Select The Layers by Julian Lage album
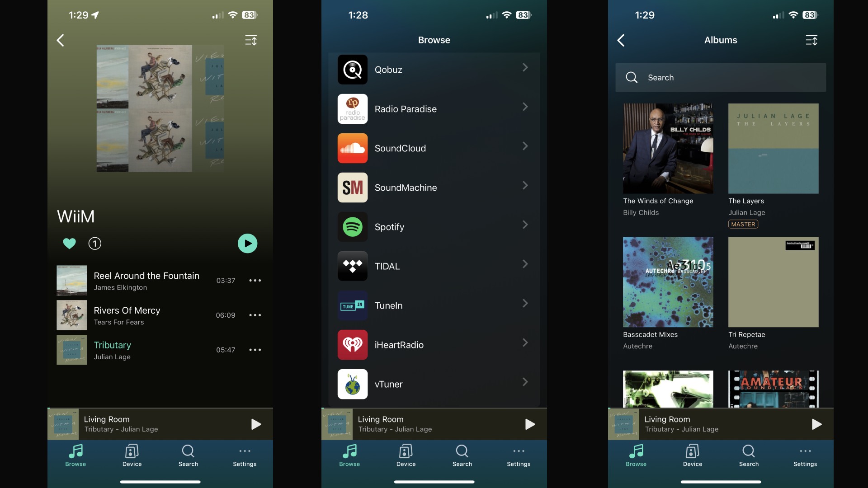This screenshot has height=488, width=868. [x=773, y=148]
